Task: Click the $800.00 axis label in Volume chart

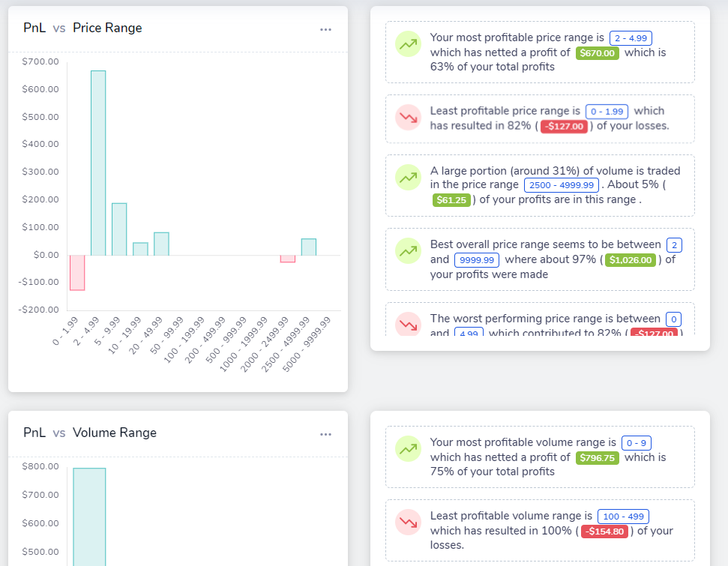Action: (x=40, y=466)
